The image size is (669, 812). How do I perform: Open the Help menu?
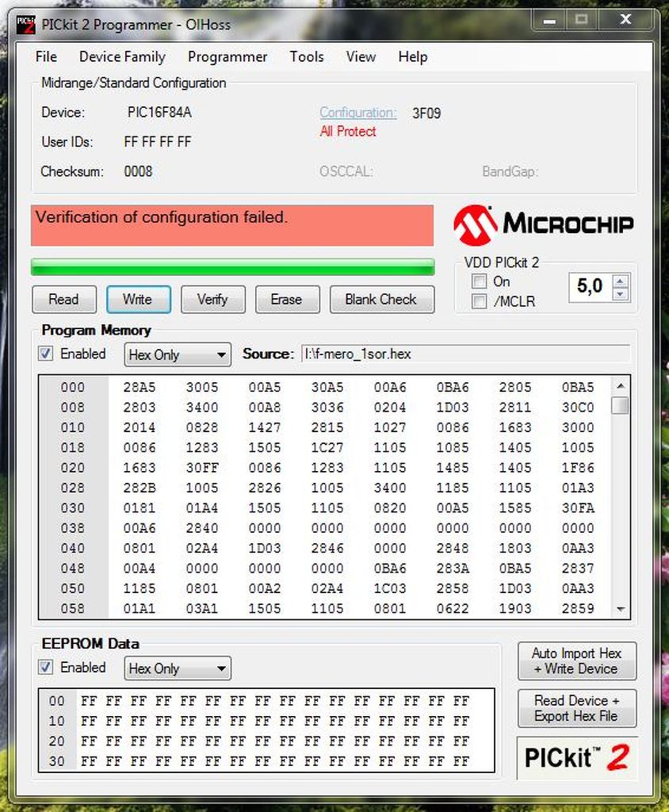point(413,56)
